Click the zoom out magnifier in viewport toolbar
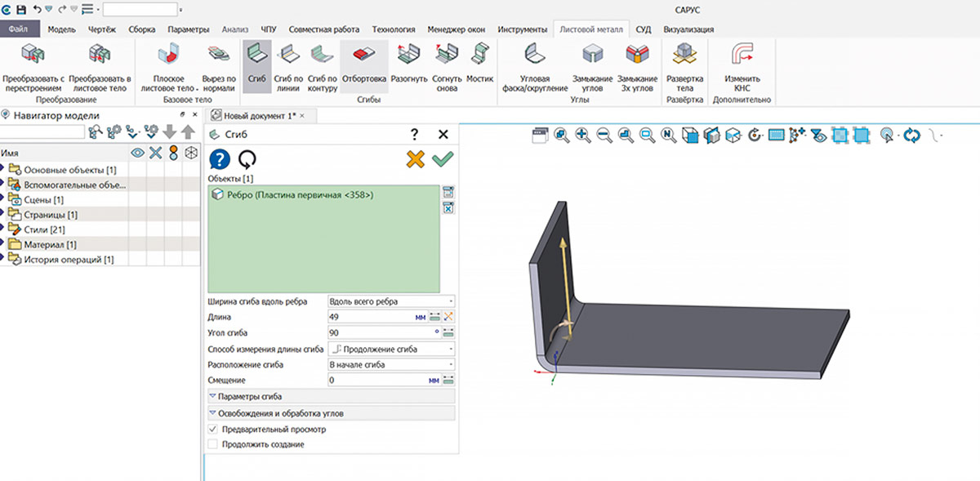This screenshot has height=481, width=980. pos(604,135)
